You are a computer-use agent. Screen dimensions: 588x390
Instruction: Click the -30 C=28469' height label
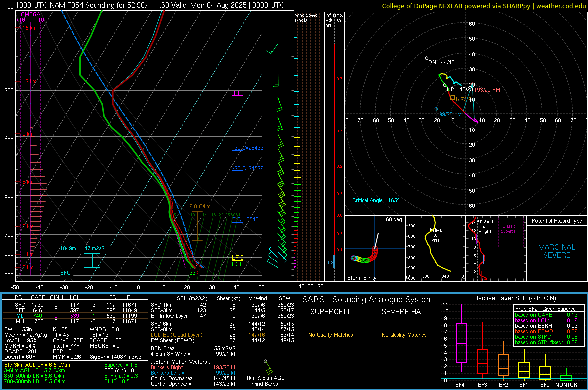point(248,148)
